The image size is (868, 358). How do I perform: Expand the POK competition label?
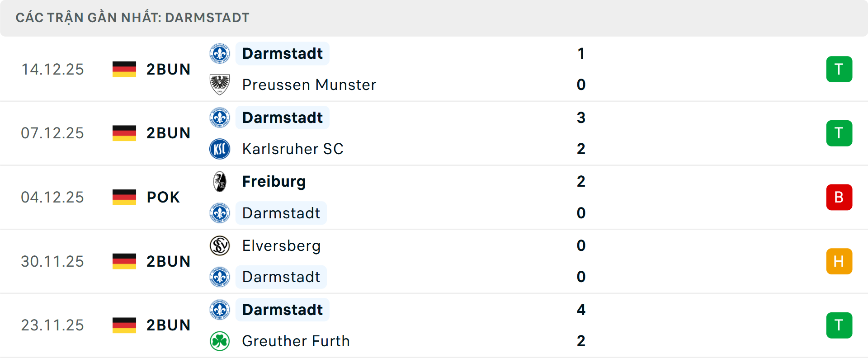coord(163,197)
